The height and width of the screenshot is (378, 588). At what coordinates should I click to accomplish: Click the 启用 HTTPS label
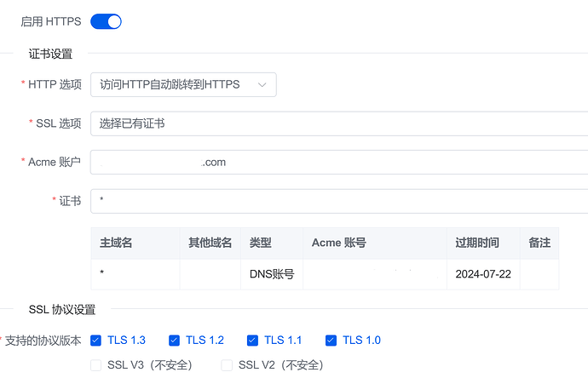51,21
